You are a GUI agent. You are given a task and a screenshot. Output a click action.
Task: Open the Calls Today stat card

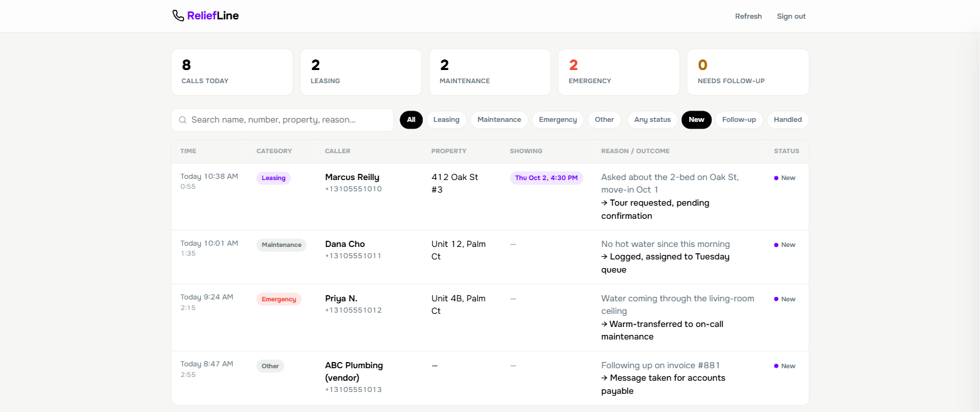coord(232,72)
